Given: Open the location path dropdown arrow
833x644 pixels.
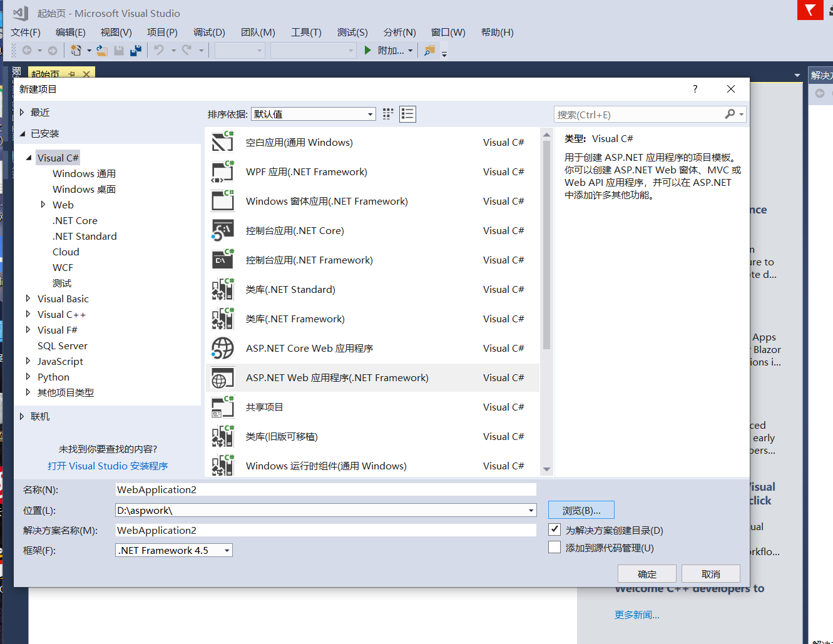Looking at the screenshot, I should [531, 511].
